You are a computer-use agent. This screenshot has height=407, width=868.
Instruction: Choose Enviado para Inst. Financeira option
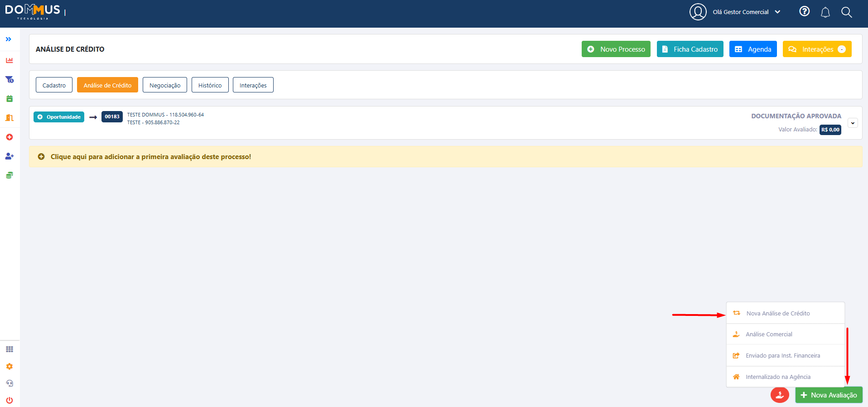tap(782, 356)
